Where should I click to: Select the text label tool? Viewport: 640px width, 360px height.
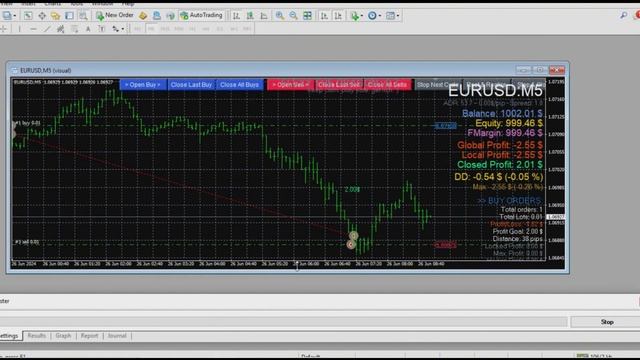pos(102,29)
